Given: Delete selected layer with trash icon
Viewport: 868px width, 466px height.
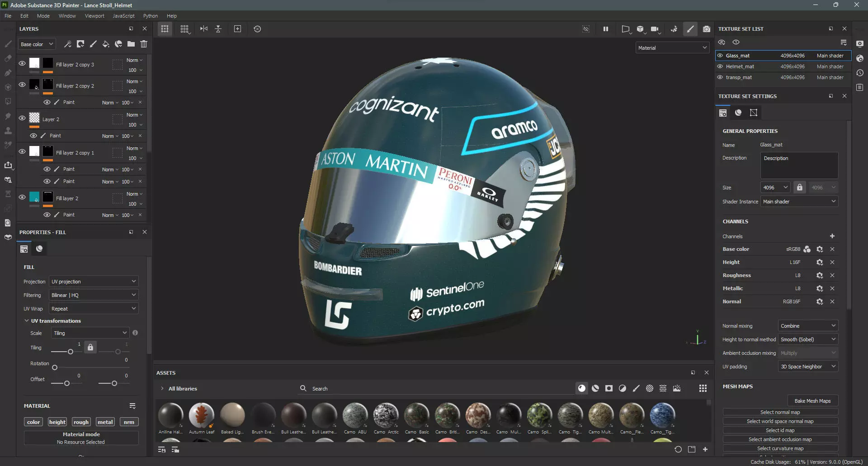Looking at the screenshot, I should [144, 44].
